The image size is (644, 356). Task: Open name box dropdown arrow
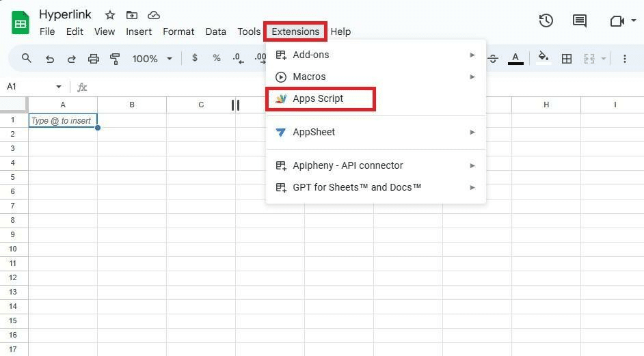59,87
